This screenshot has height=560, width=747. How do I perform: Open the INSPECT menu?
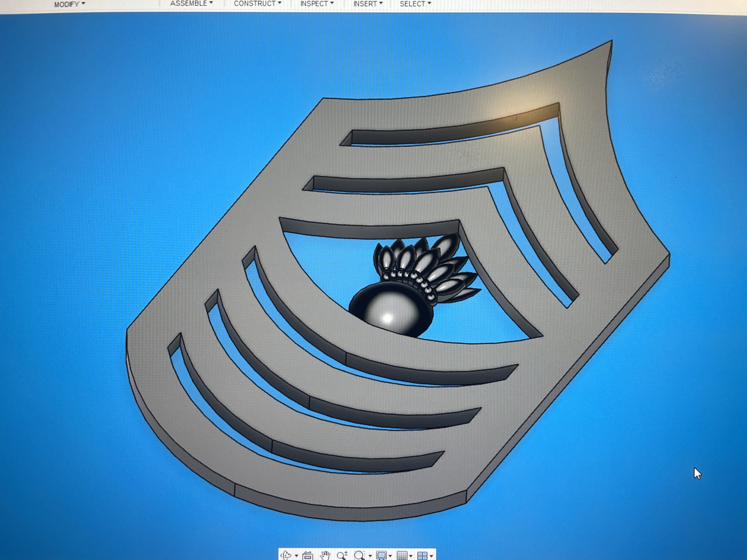click(317, 4)
